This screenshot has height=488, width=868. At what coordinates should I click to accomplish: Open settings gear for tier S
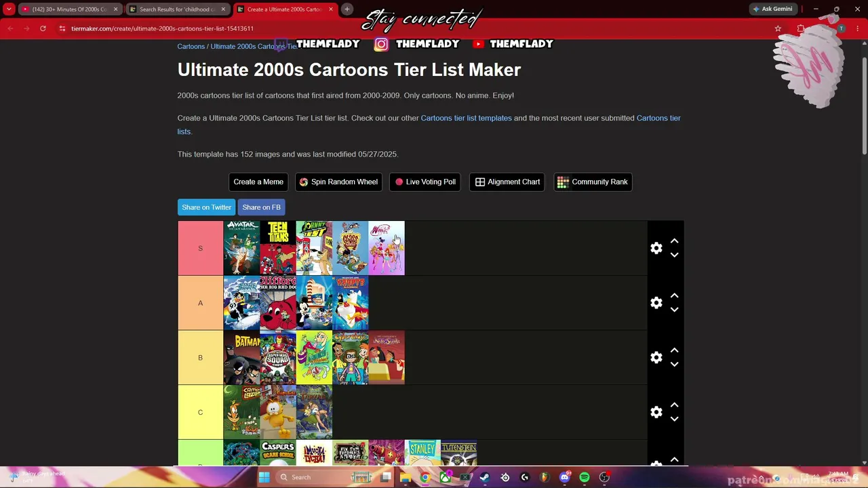pyautogui.click(x=656, y=248)
